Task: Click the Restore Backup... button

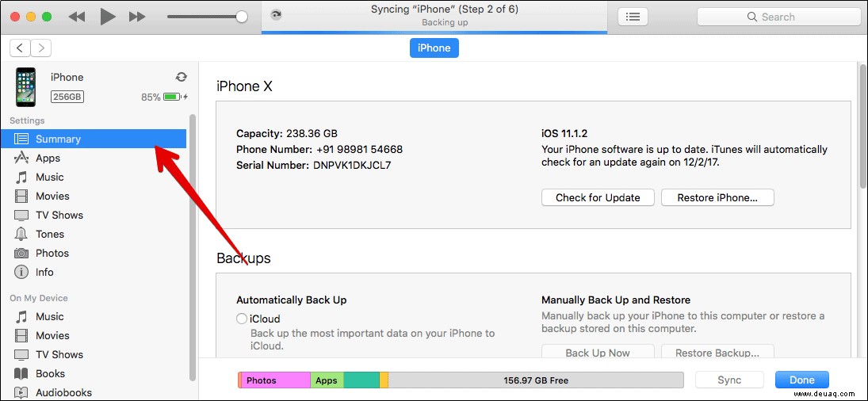Action: [x=717, y=352]
